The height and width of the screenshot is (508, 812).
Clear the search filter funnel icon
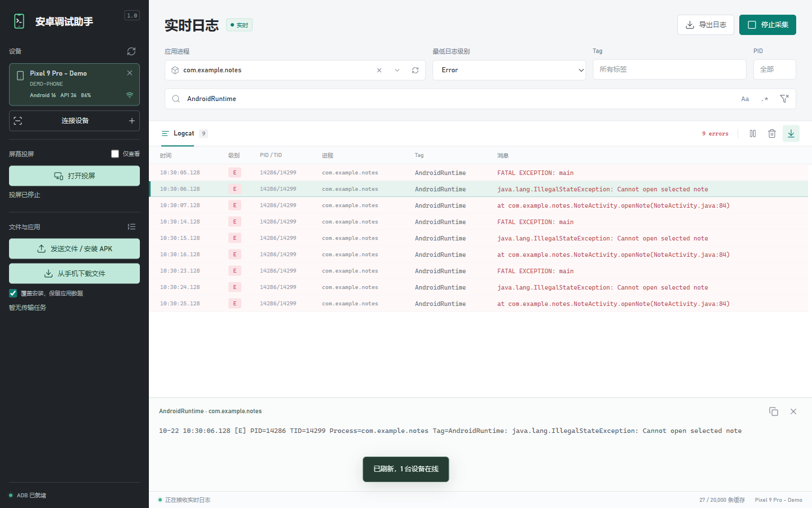coord(784,99)
